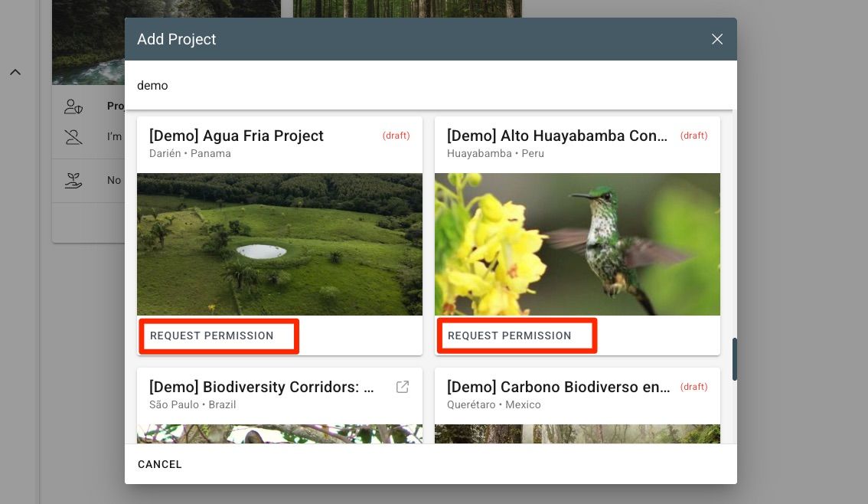The width and height of the screenshot is (868, 504).
Task: Open [Demo] Agua Fria Project title
Action: point(237,136)
